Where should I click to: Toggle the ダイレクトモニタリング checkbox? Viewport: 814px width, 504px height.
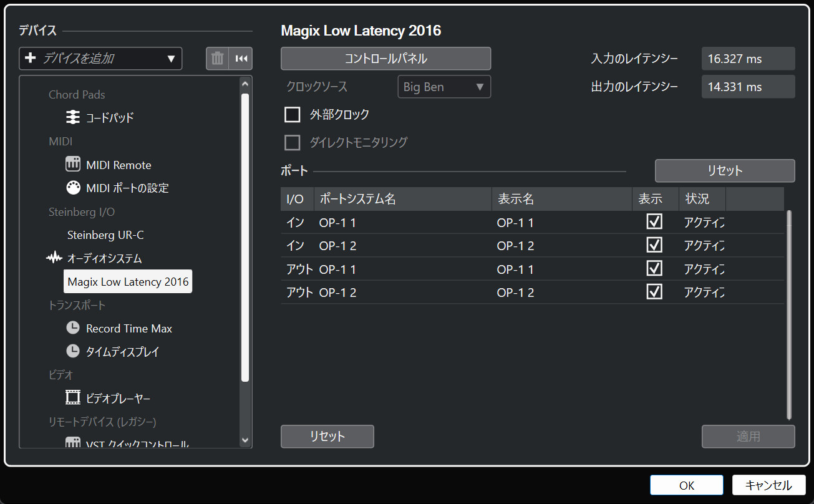(292, 143)
